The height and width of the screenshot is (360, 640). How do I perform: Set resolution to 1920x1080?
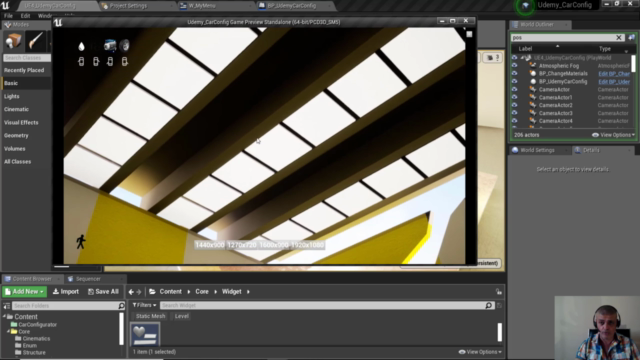coord(308,245)
